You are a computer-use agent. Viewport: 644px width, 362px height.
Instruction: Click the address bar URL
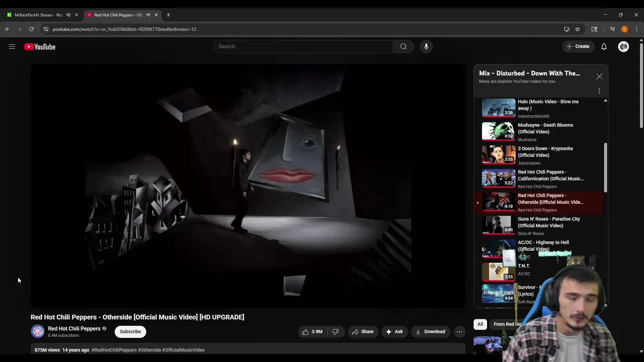[124, 29]
